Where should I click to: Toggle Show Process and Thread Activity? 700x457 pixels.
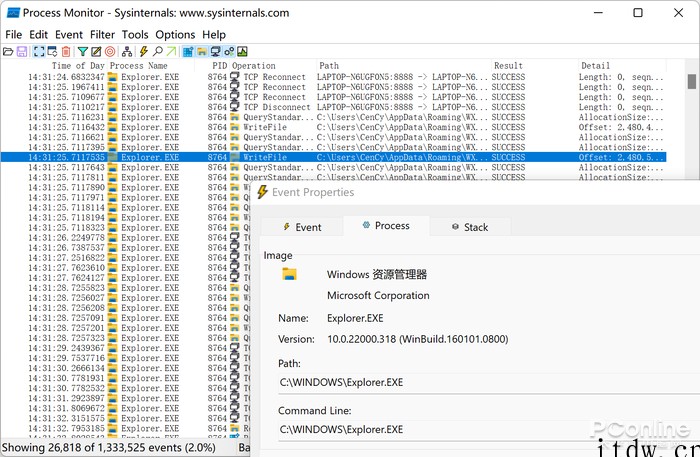(229, 52)
